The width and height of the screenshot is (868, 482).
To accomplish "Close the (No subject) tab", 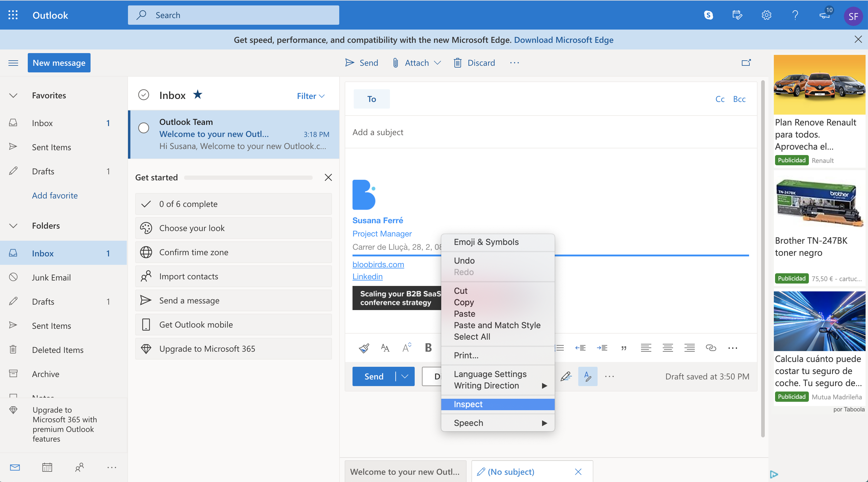I will [x=578, y=471].
